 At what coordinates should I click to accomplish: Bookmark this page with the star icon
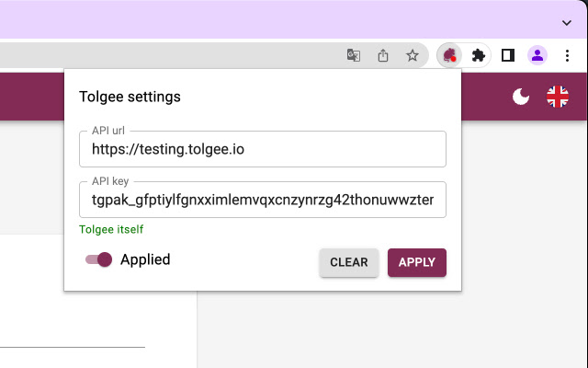click(x=413, y=55)
